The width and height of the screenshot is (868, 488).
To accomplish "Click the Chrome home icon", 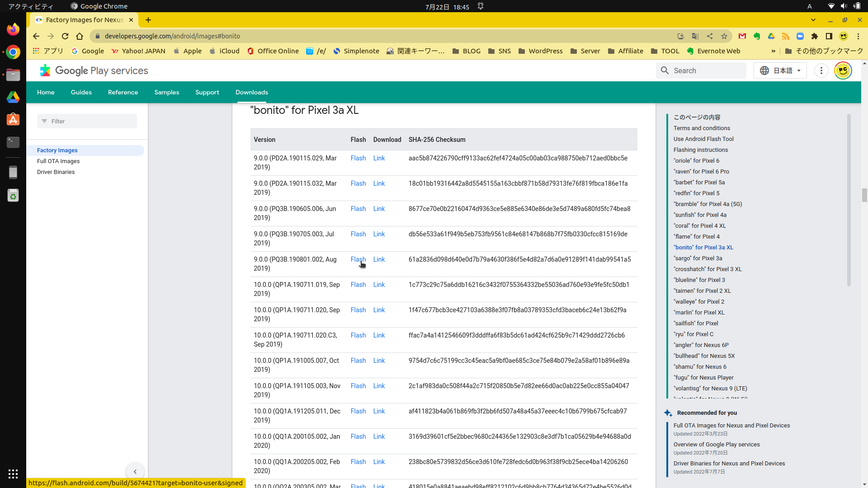I will tap(80, 36).
